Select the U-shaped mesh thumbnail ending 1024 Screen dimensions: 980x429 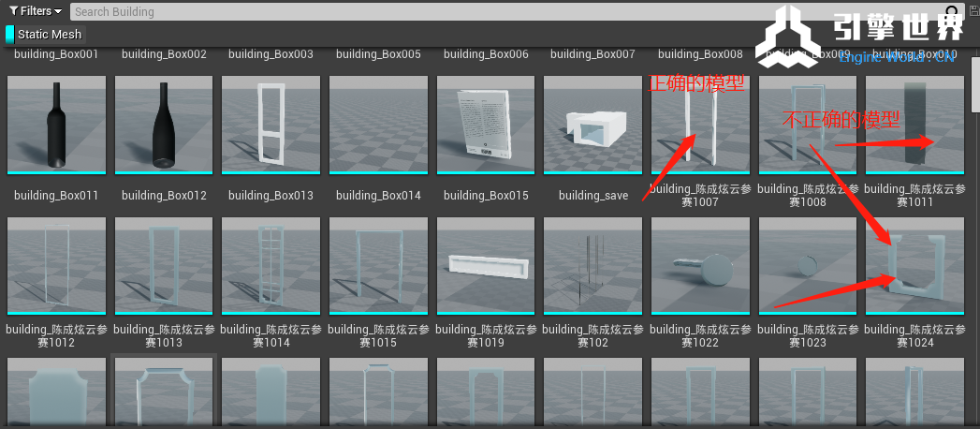pos(914,266)
